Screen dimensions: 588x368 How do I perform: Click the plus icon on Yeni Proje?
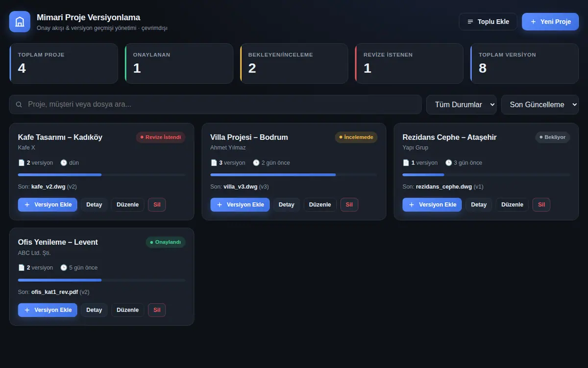(533, 22)
